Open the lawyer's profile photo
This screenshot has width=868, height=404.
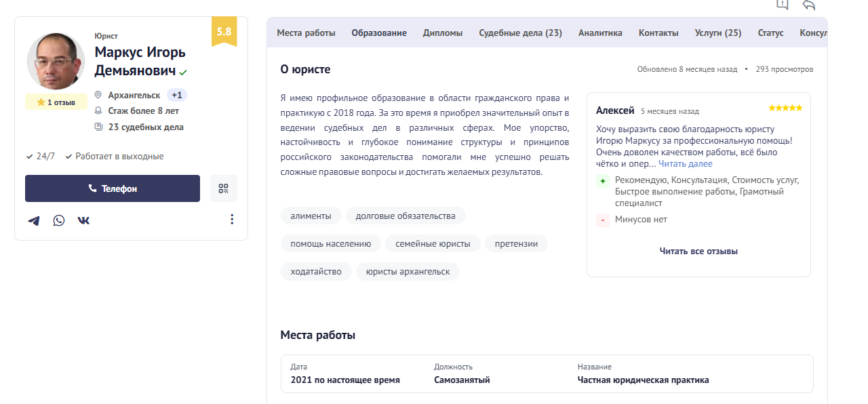(x=56, y=62)
